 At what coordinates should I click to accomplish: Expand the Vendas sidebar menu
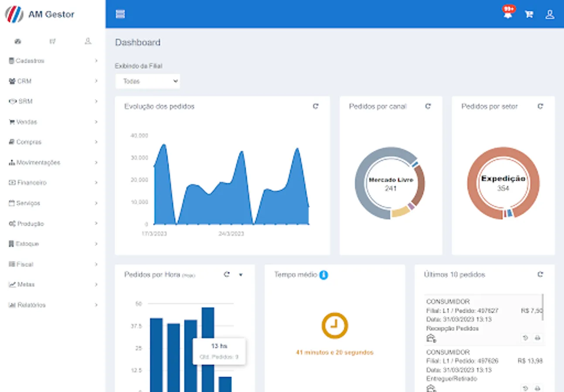click(x=53, y=122)
